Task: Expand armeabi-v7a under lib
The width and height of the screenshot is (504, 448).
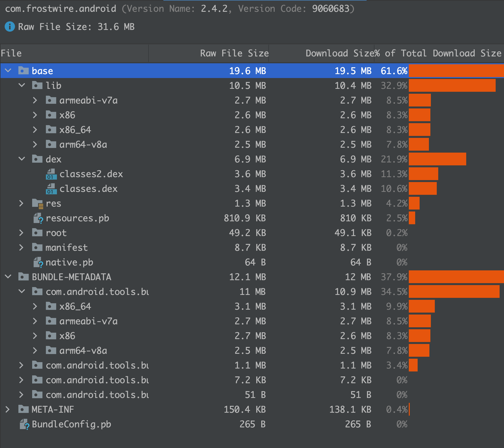Action: click(35, 100)
